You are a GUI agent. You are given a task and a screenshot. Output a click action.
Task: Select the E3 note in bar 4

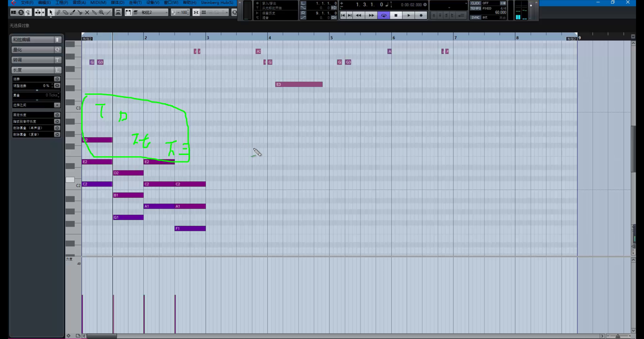[x=299, y=84]
